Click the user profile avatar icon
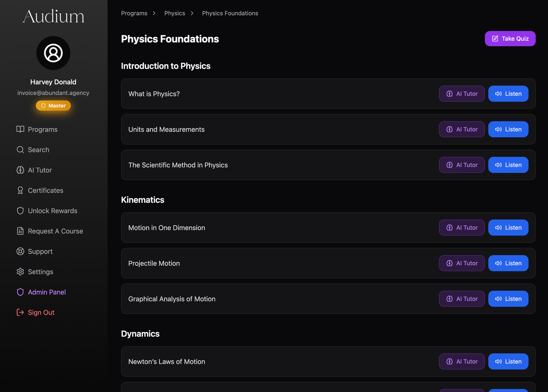This screenshot has height=392, width=548. 53,53
